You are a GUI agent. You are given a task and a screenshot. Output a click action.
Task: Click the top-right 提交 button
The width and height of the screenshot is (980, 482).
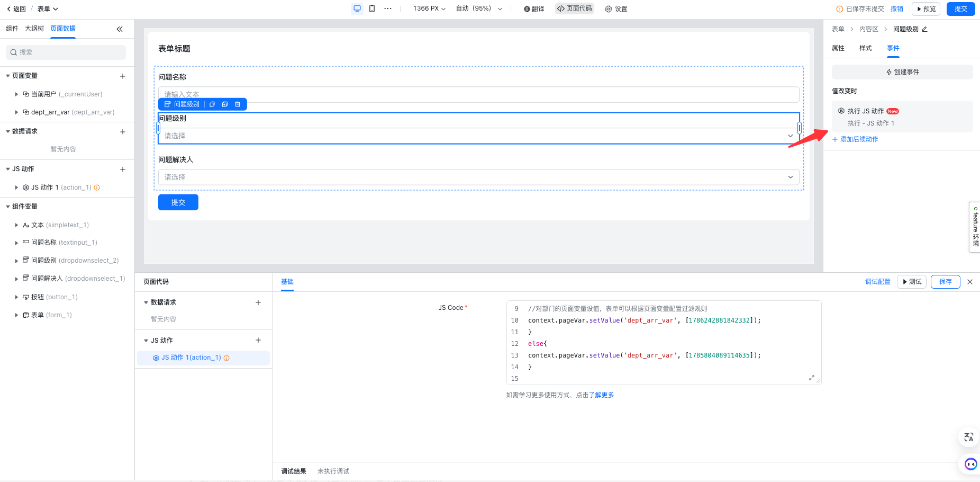pyautogui.click(x=961, y=9)
